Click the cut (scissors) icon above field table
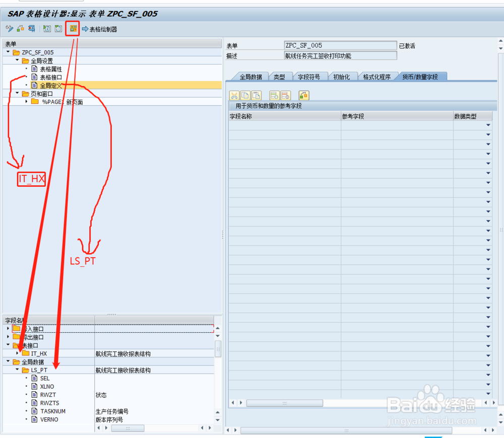504x438 pixels. pos(235,95)
